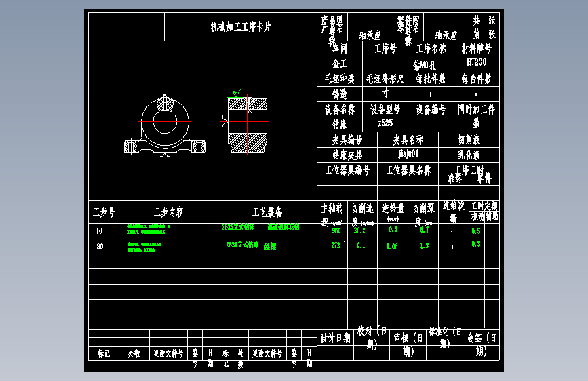588x381 pixels.
Task: Click the 毛坯种类 header cell
Action: coord(340,79)
